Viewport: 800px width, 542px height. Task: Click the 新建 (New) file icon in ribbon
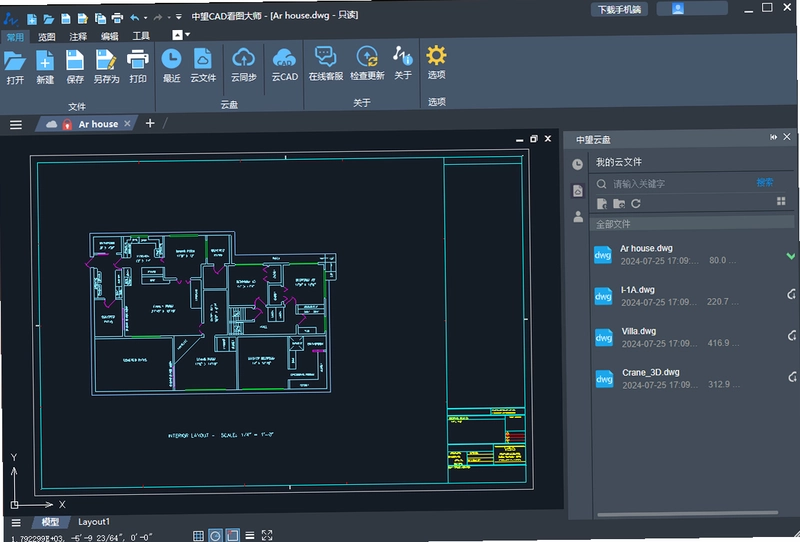click(45, 61)
